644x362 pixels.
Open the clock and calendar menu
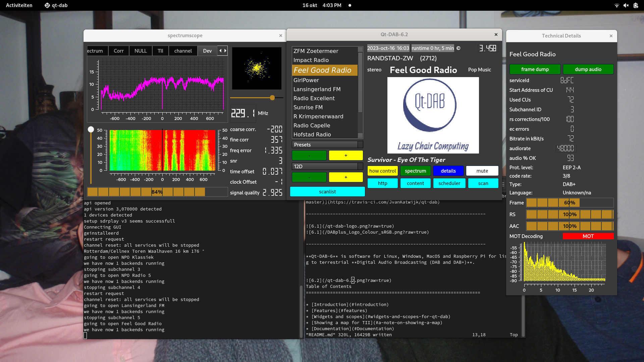click(x=322, y=5)
